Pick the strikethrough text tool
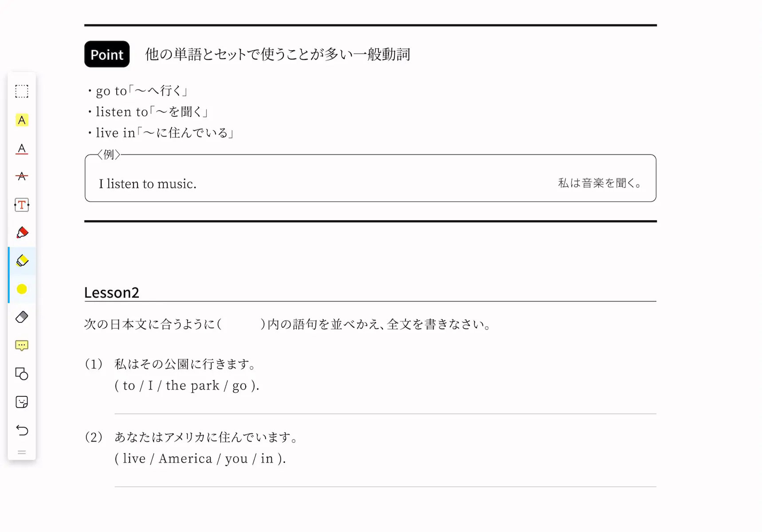This screenshot has height=532, width=762. coord(22,176)
